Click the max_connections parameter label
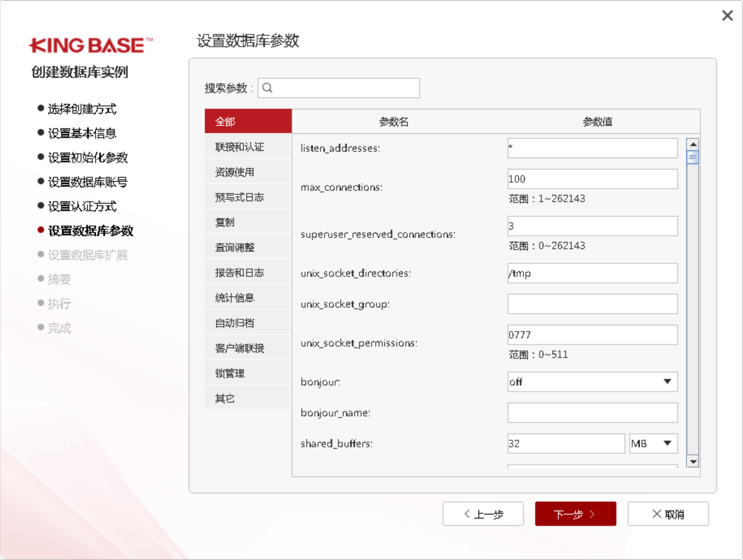The width and height of the screenshot is (743, 560). pyautogui.click(x=341, y=187)
